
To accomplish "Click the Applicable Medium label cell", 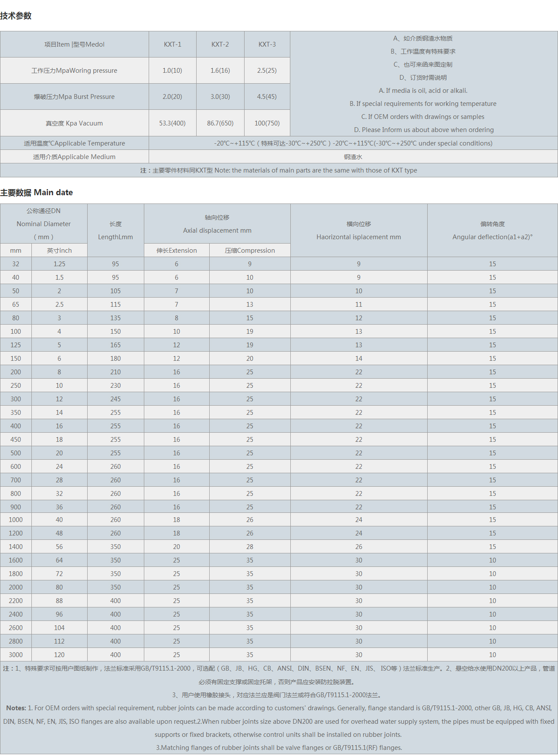I will tap(74, 157).
